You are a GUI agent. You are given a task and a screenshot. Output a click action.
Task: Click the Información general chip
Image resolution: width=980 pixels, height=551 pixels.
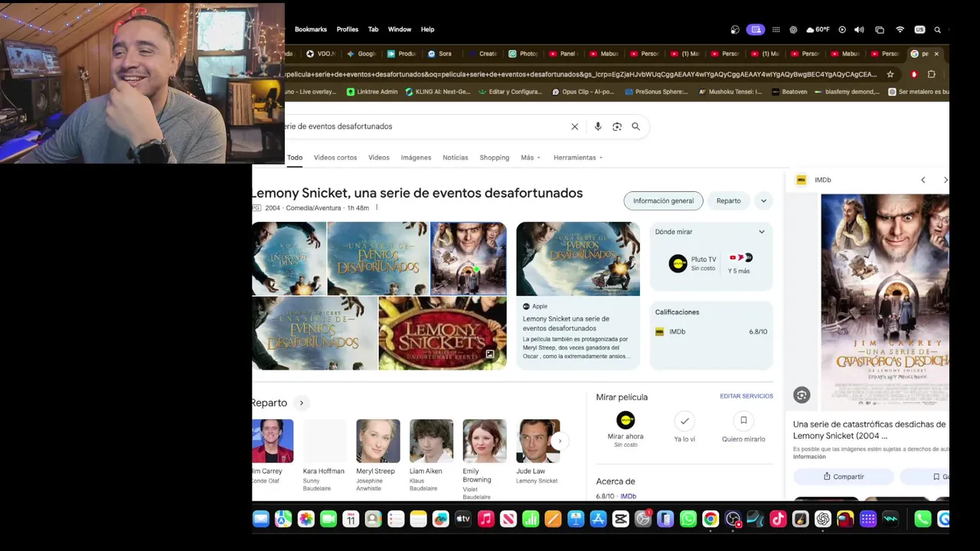663,201
